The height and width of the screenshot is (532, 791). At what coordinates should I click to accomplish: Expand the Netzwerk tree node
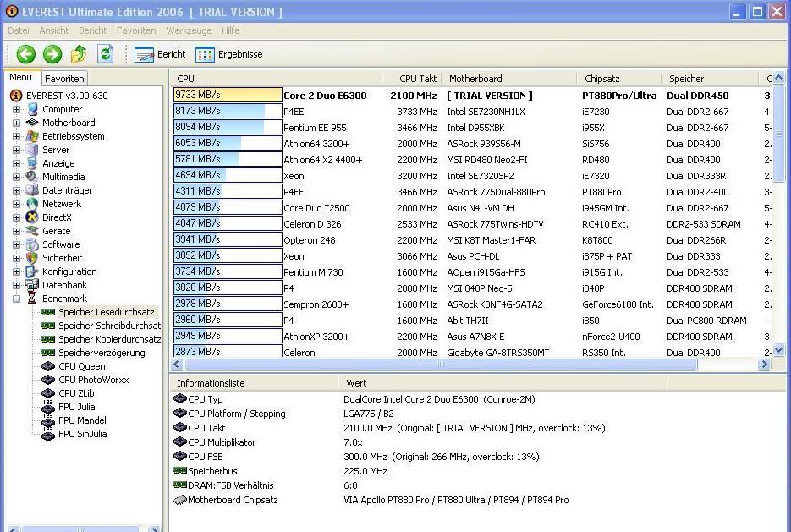17,204
